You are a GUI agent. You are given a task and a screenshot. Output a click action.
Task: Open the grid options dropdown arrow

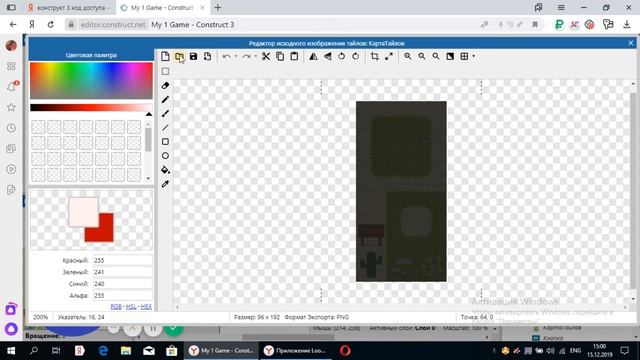(x=473, y=56)
